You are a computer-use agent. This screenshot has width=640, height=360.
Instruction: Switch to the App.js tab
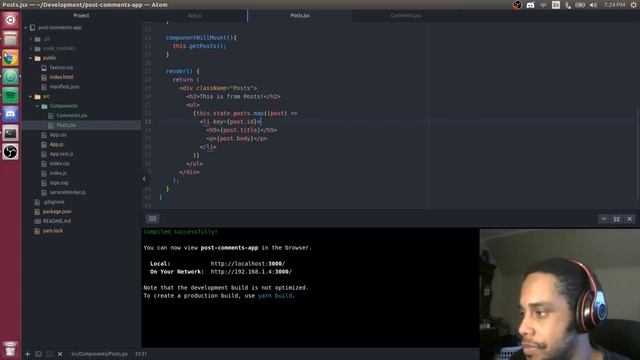(195, 16)
